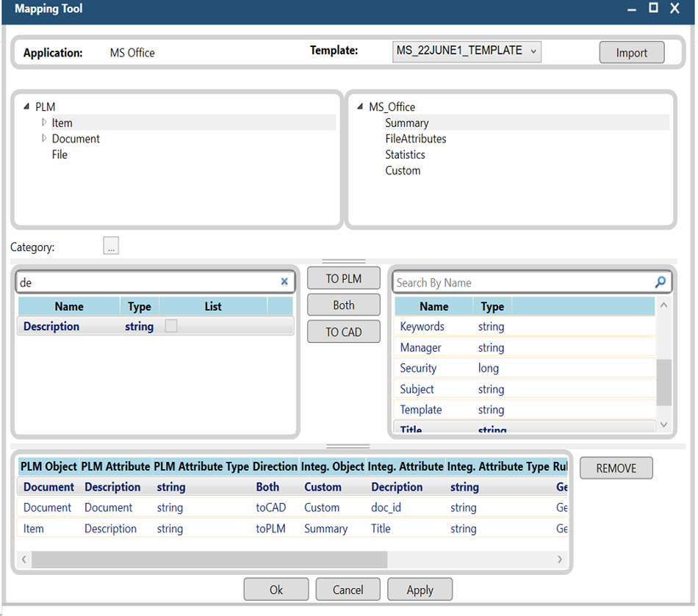Maximize the Mapping Tool window

[x=653, y=9]
